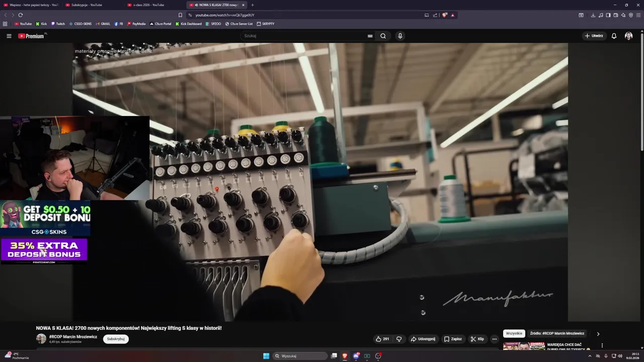
Task: Start voice search with the microphone icon
Action: (x=400, y=36)
